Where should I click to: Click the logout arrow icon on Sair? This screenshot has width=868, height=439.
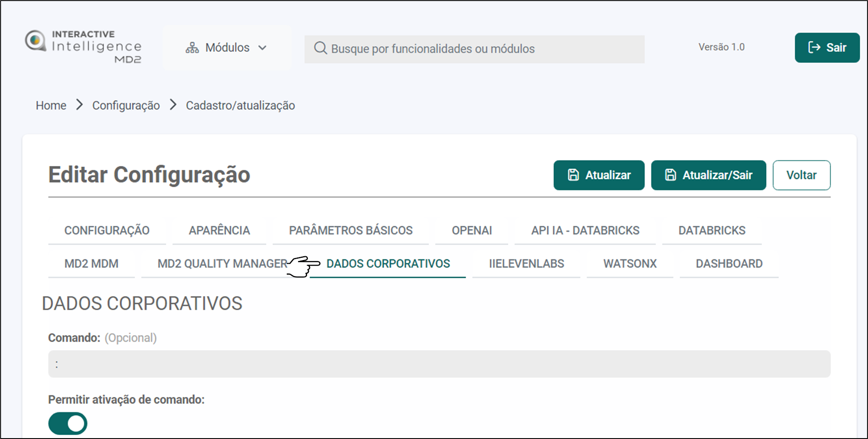[x=814, y=48]
